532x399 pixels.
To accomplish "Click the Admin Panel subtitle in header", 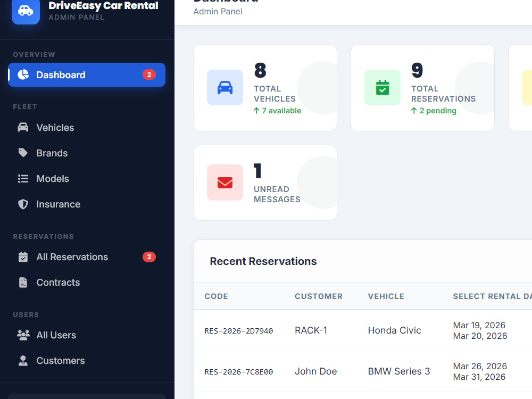I will pyautogui.click(x=218, y=12).
